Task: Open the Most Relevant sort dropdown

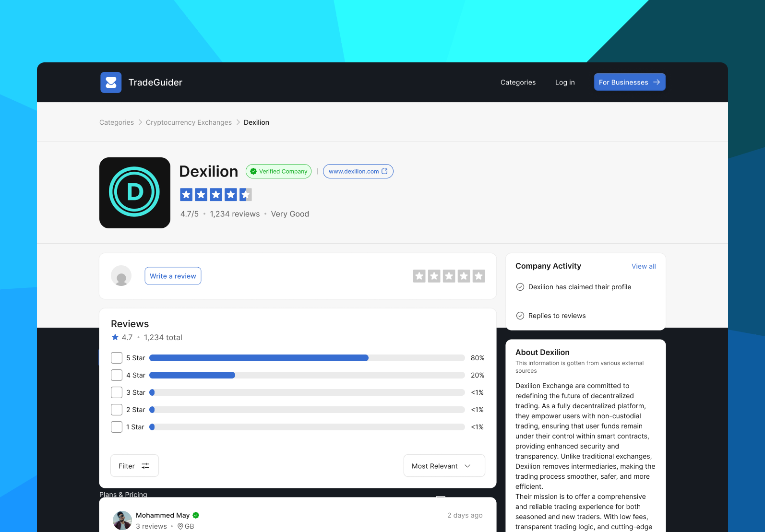Action: coord(444,466)
